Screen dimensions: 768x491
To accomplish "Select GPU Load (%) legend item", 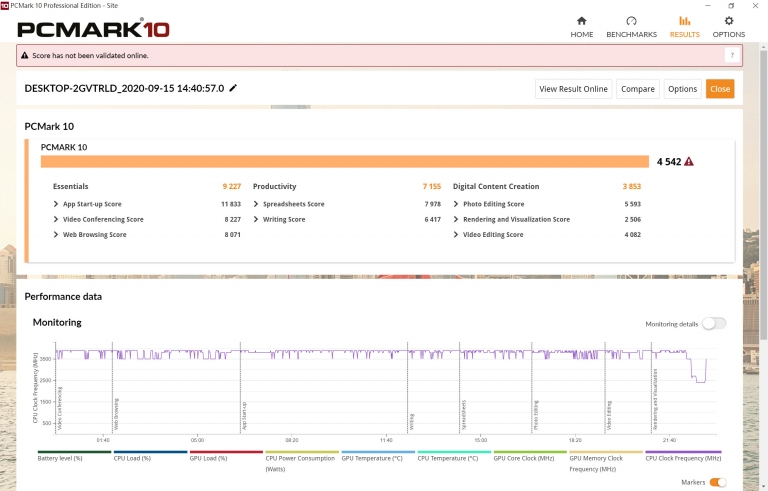I will 226,457.
